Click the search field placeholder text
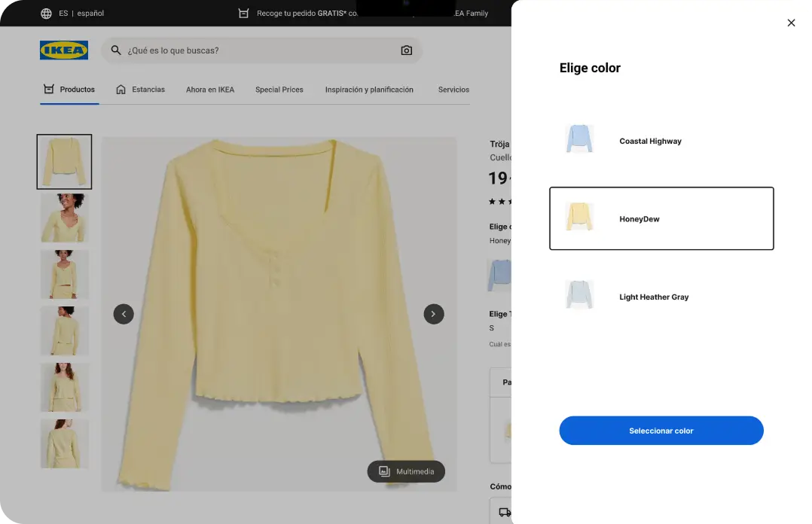This screenshot has height=524, width=812. 173,50
